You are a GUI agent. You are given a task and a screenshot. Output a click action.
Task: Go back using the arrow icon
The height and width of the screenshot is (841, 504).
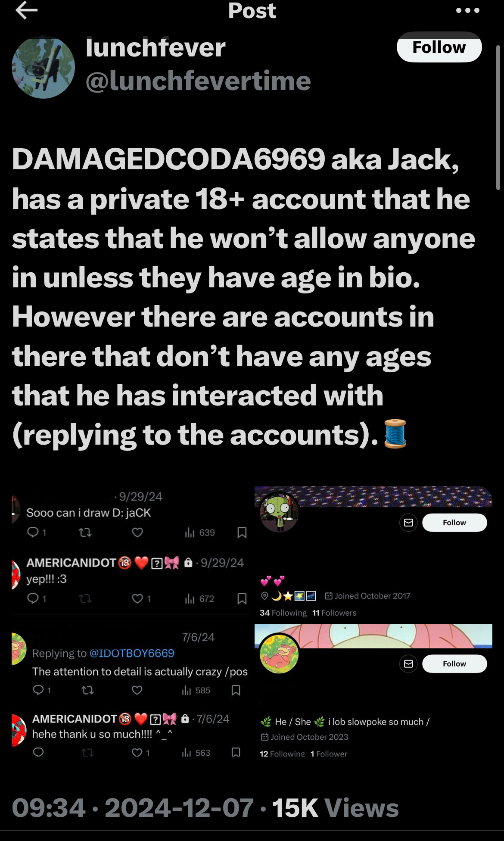click(x=26, y=10)
